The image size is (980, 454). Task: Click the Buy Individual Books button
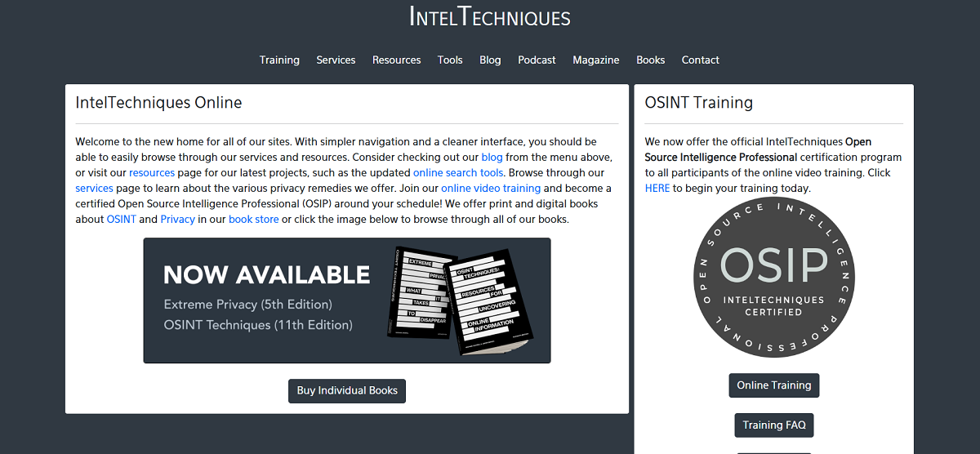tap(347, 390)
